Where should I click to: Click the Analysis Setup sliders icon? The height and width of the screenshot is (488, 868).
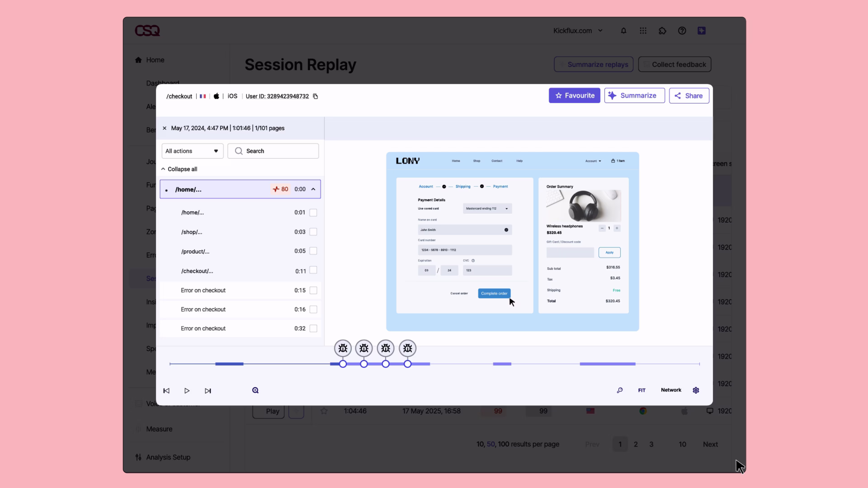138,457
